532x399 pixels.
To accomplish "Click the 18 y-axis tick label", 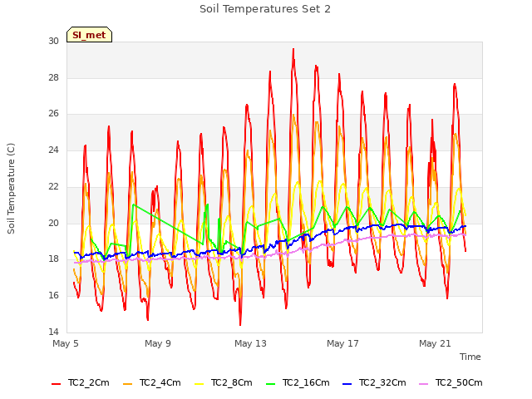I will click(x=53, y=259).
